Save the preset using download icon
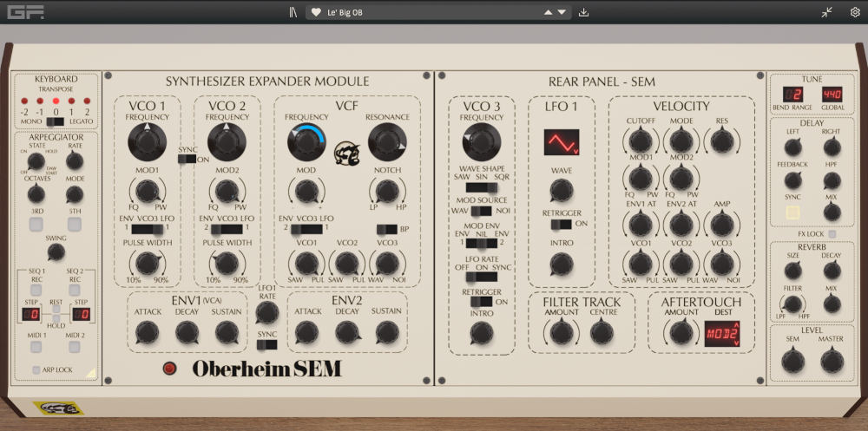Image resolution: width=868 pixels, height=431 pixels. click(583, 12)
